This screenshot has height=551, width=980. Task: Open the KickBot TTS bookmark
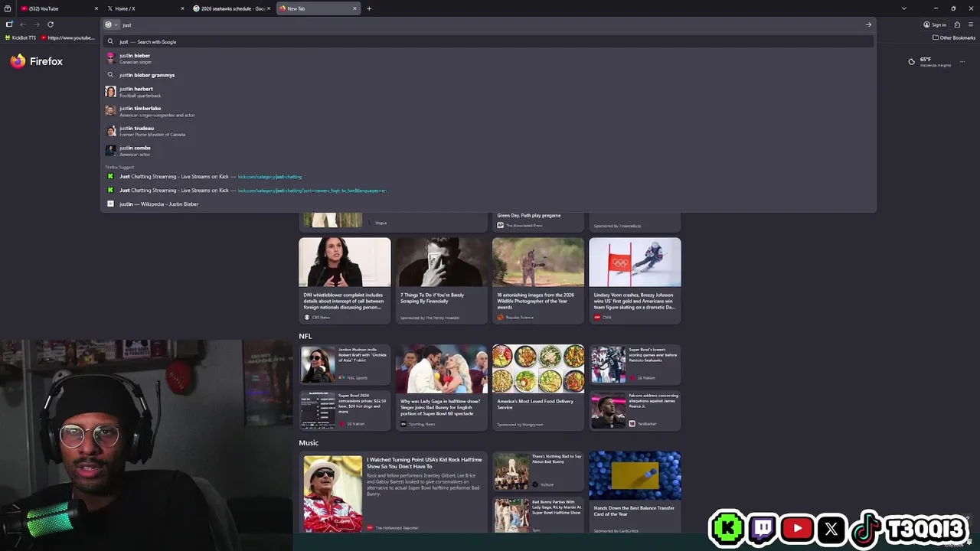tap(21, 37)
